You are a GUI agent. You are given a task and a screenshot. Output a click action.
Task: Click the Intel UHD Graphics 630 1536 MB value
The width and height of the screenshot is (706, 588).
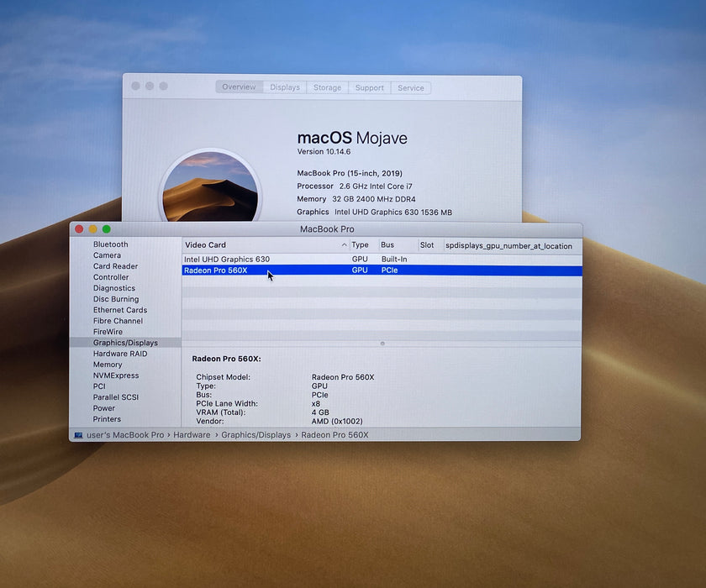pos(393,212)
